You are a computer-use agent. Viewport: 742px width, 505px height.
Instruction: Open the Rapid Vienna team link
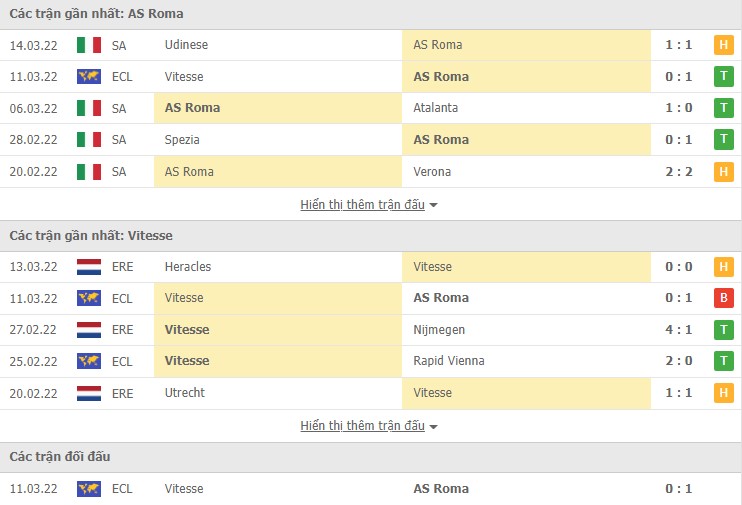448,361
